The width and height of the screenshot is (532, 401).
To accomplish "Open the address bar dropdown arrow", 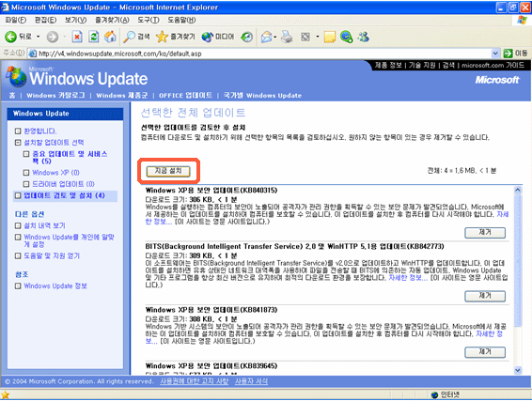I will [x=495, y=54].
